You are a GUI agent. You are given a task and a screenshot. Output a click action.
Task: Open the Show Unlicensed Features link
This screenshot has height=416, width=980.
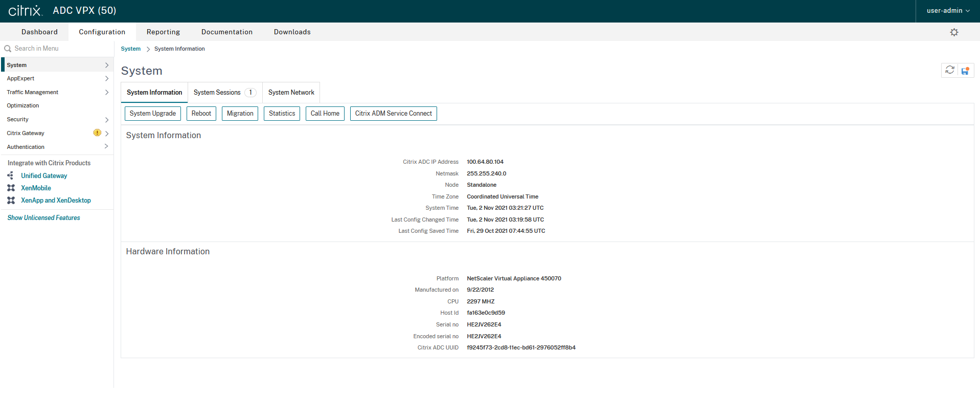(x=43, y=218)
